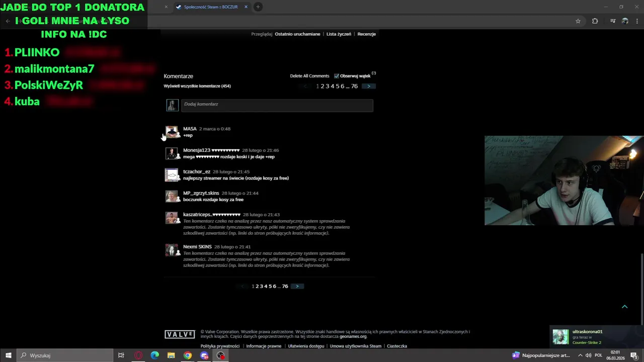Open a new browser tab
Image resolution: width=644 pixels, height=362 pixels.
pyautogui.click(x=258, y=7)
